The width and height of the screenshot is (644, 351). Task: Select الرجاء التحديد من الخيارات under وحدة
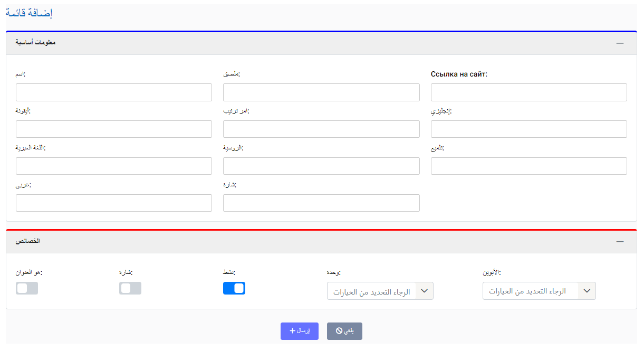point(380,290)
